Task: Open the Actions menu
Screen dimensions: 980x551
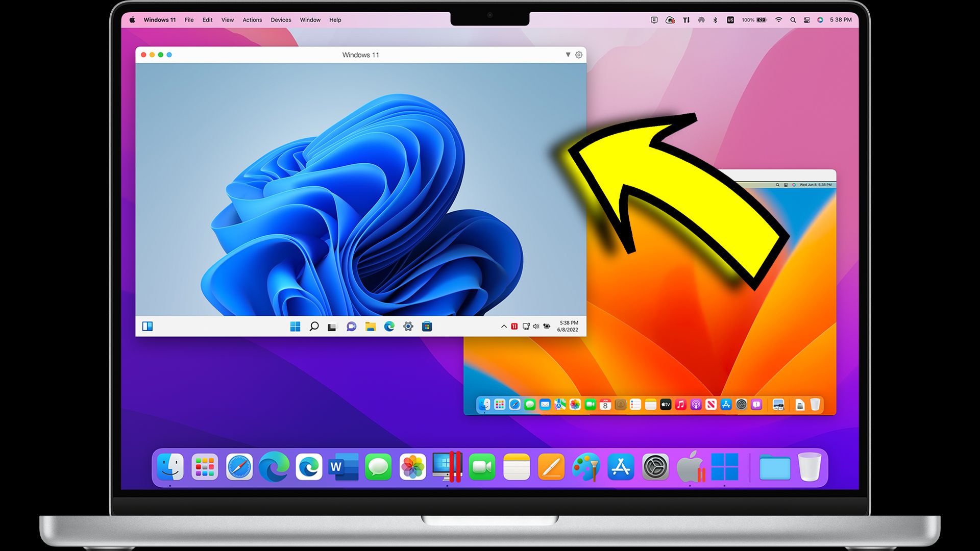Action: click(x=252, y=20)
